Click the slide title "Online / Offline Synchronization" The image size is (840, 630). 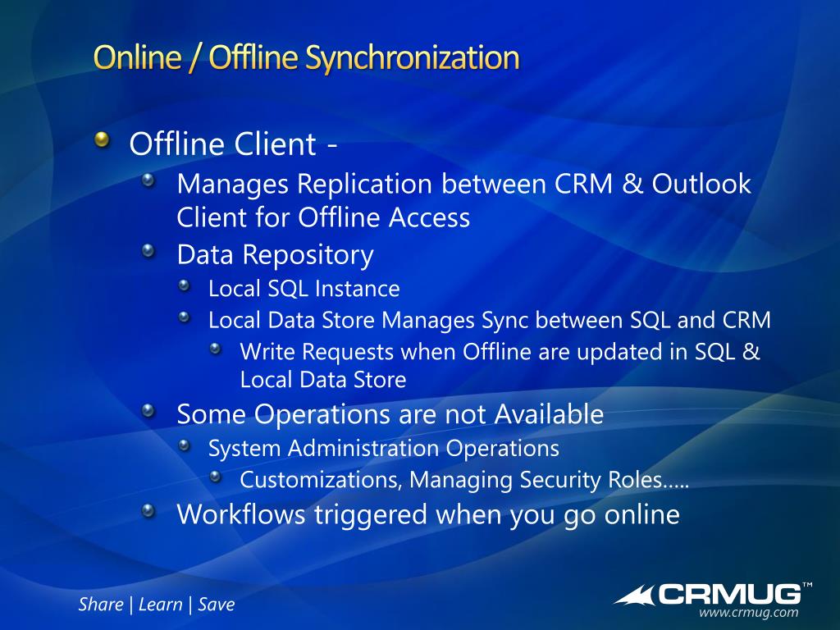click(x=307, y=58)
